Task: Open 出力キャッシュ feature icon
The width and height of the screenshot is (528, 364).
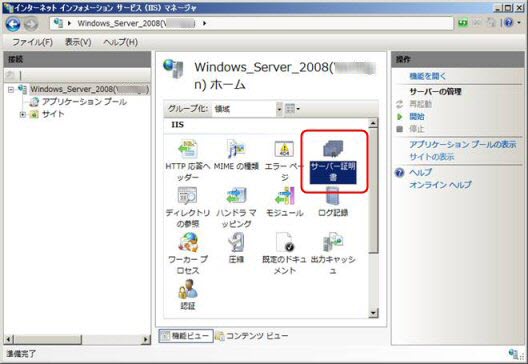Action: (333, 242)
